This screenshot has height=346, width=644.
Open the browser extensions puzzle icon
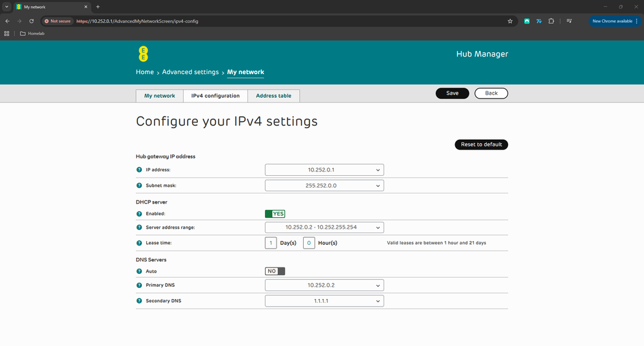pos(551,21)
